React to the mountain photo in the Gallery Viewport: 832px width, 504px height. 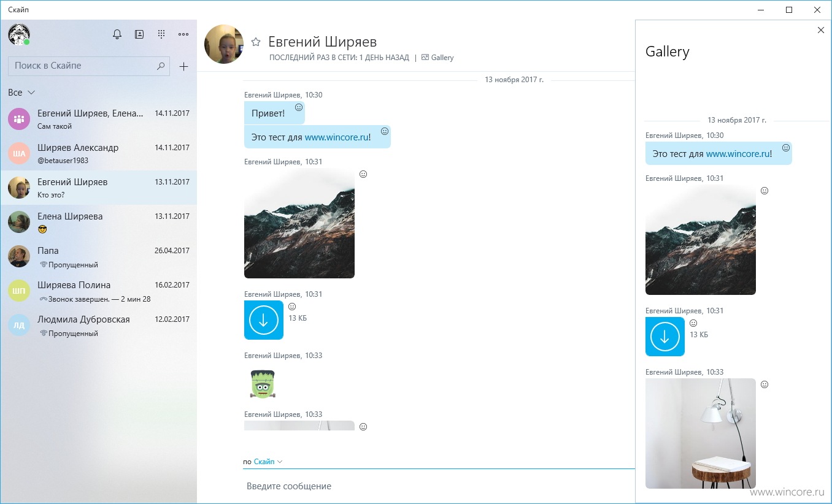765,191
